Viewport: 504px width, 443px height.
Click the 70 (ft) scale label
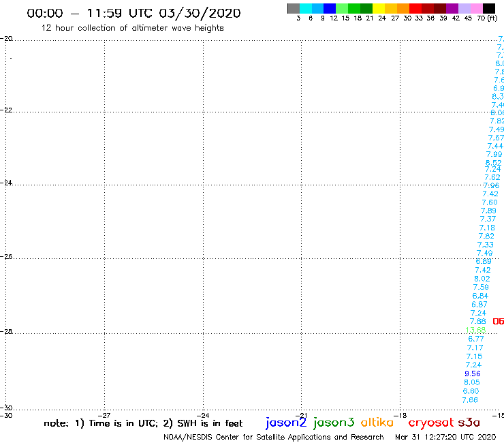487,18
